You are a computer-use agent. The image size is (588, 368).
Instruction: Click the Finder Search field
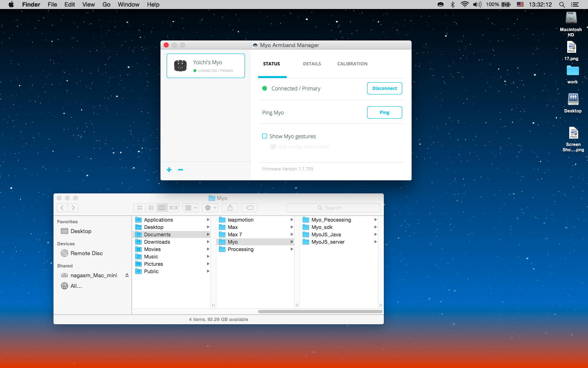pos(333,208)
